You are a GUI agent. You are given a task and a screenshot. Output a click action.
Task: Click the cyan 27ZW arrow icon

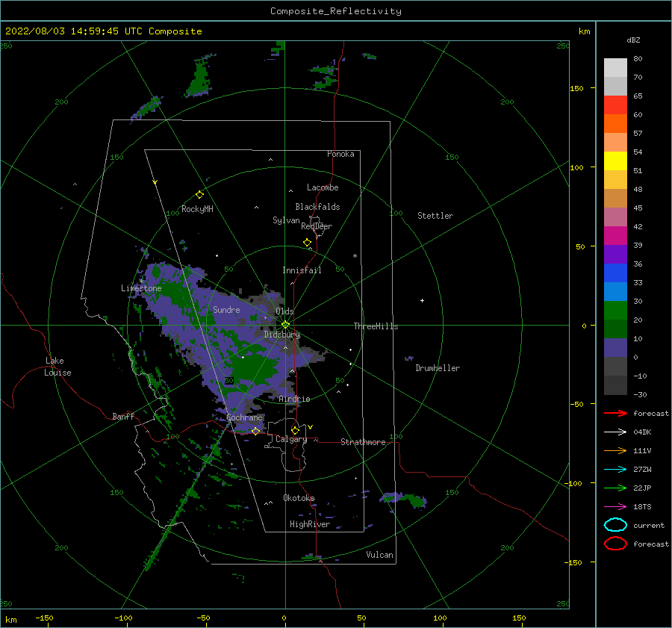click(x=615, y=470)
